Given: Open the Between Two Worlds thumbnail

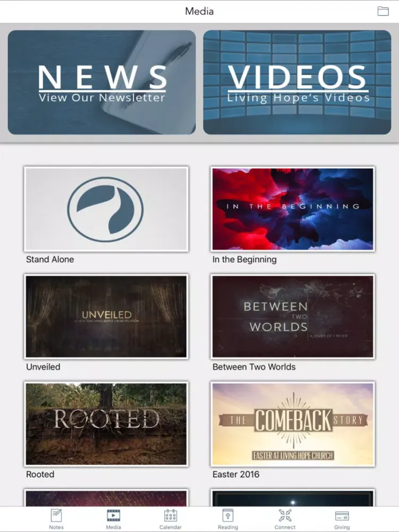Looking at the screenshot, I should pos(293,317).
